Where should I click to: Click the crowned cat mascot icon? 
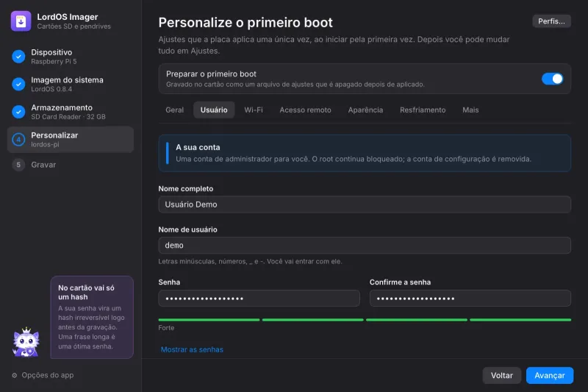26,342
